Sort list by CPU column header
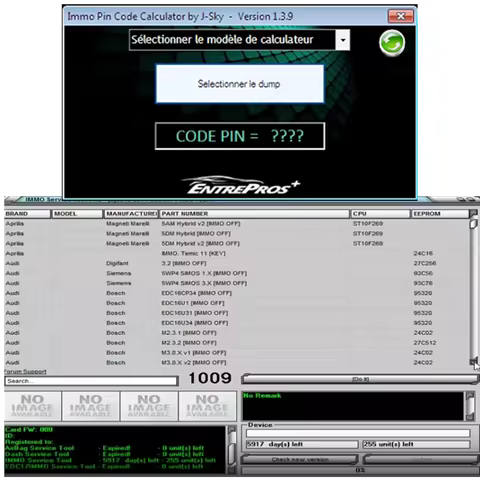The width and height of the screenshot is (480, 480). coord(380,214)
